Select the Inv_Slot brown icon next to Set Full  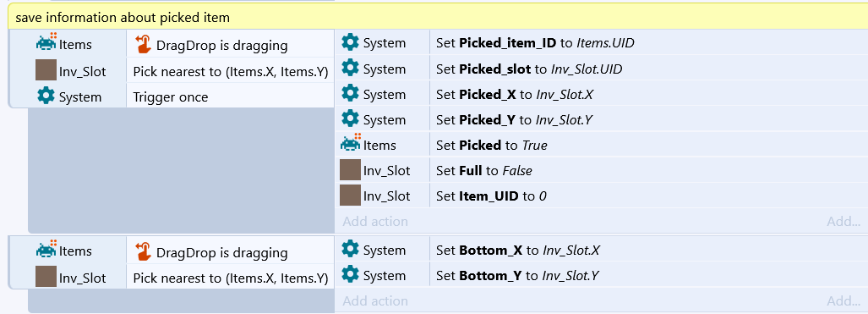(x=351, y=170)
